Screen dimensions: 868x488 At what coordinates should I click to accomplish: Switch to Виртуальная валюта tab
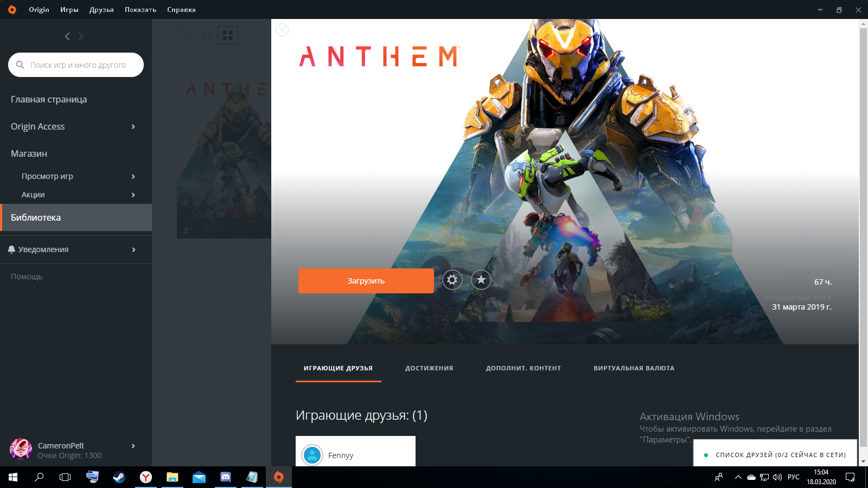pos(634,368)
